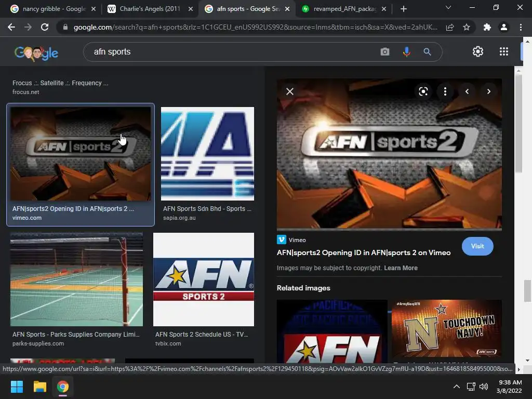The width and height of the screenshot is (532, 399).
Task: Click the URL address bar
Action: point(255,27)
